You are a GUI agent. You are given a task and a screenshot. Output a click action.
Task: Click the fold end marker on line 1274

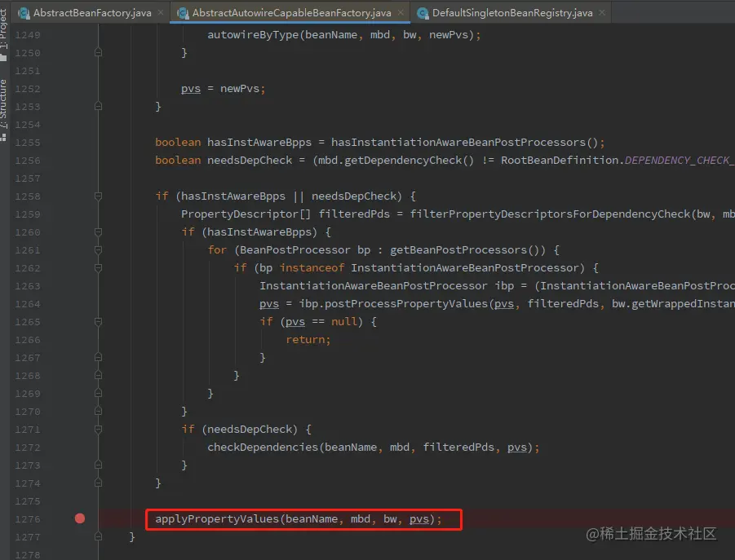tap(98, 483)
